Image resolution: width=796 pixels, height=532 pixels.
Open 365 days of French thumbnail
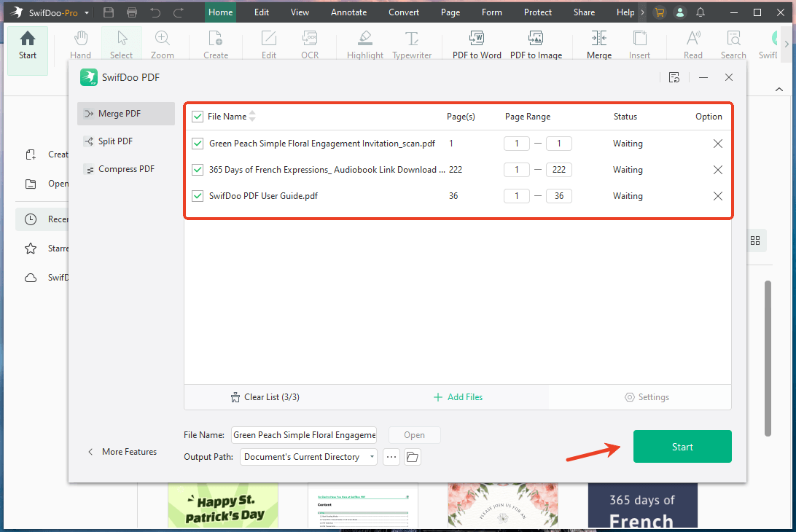(x=643, y=506)
